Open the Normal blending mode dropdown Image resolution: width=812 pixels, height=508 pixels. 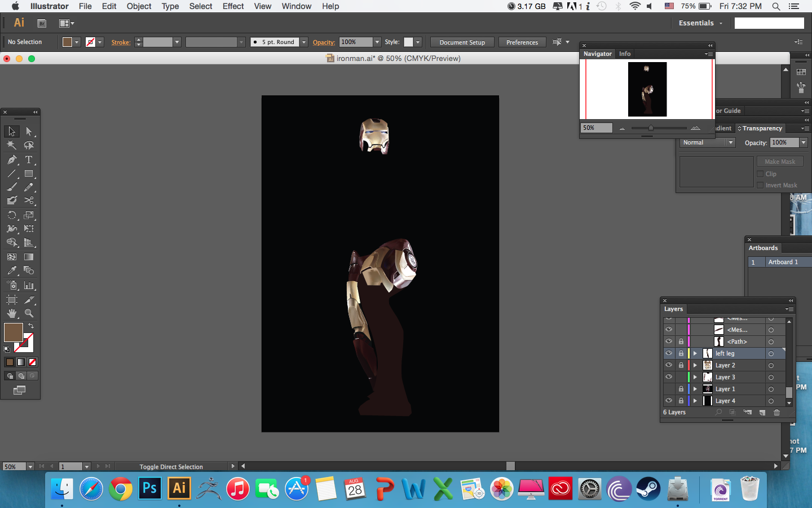[708, 143]
